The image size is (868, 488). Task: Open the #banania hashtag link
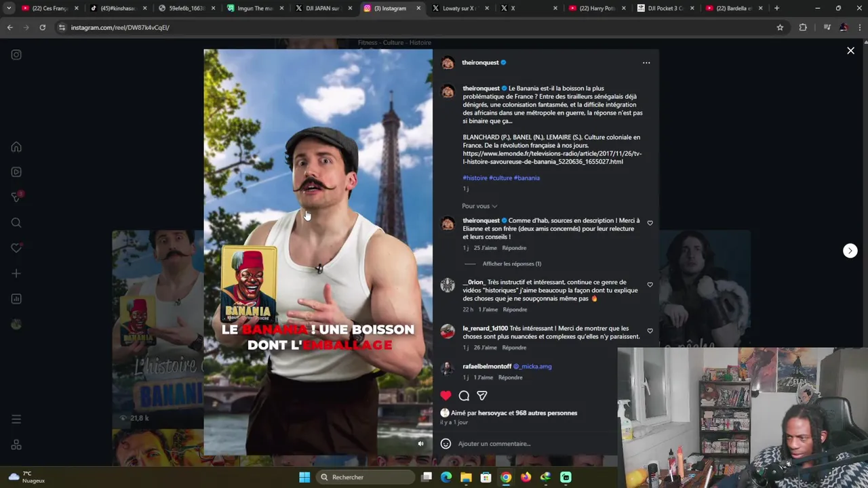point(527,178)
